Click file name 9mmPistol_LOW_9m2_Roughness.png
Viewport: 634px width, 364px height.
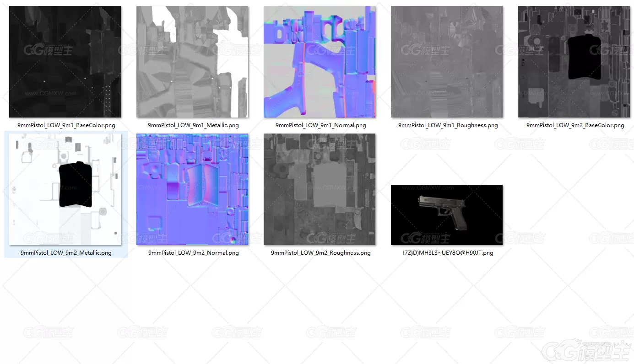(320, 253)
